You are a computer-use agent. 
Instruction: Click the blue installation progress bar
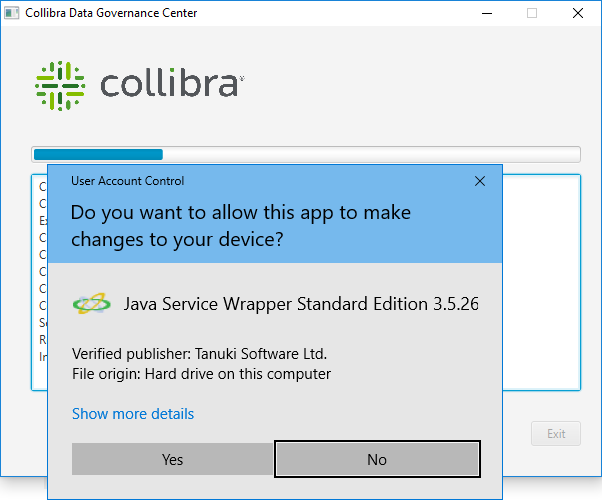(98, 154)
